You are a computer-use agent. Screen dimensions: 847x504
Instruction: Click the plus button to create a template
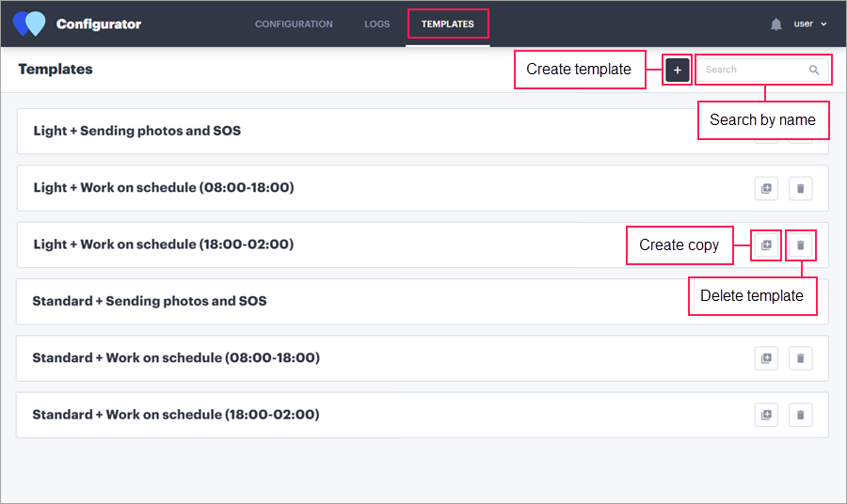(678, 70)
